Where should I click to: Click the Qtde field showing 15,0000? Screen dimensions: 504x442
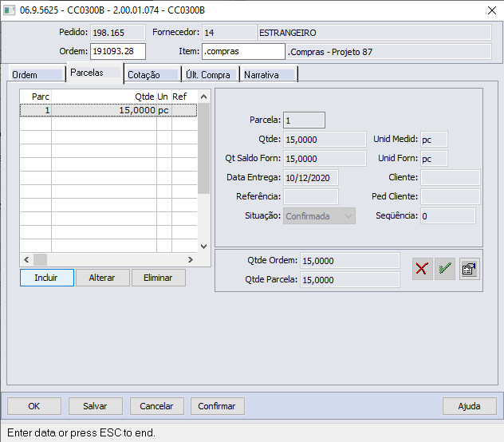pos(325,140)
